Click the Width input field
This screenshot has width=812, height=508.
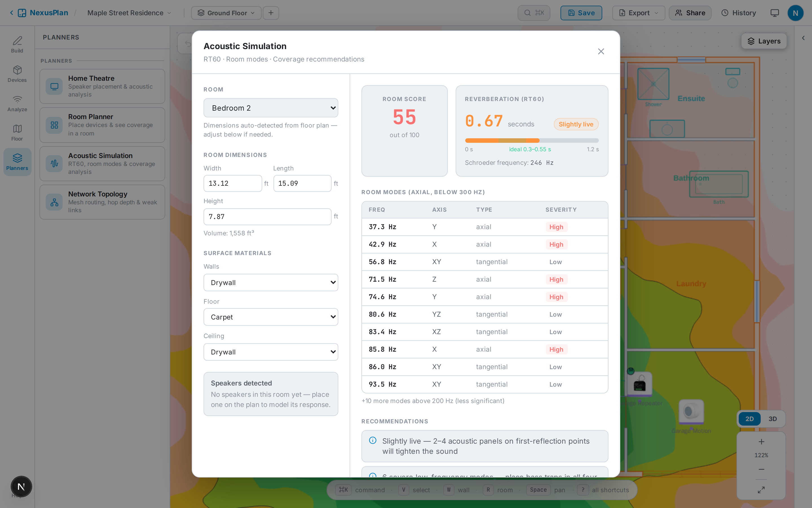pos(233,183)
